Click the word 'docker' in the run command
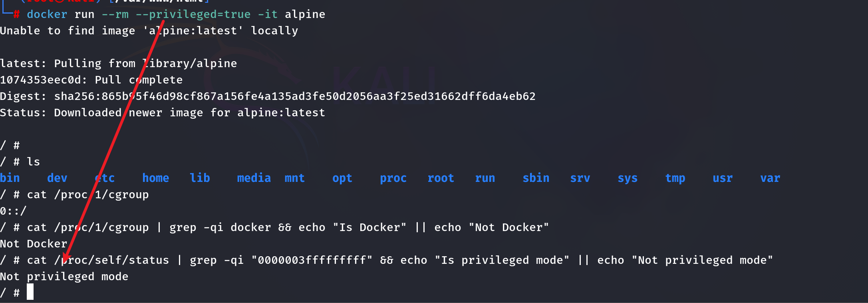 [47, 14]
